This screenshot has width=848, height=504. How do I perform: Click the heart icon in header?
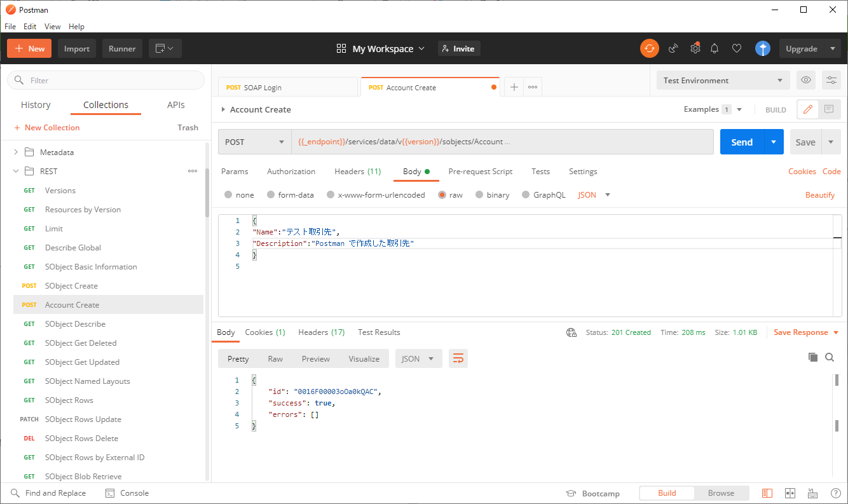[x=737, y=48]
